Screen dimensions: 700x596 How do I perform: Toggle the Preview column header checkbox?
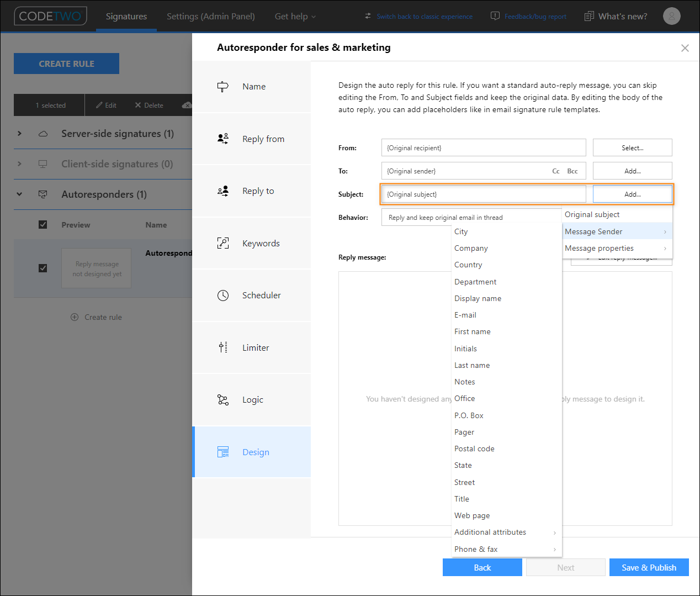click(43, 225)
